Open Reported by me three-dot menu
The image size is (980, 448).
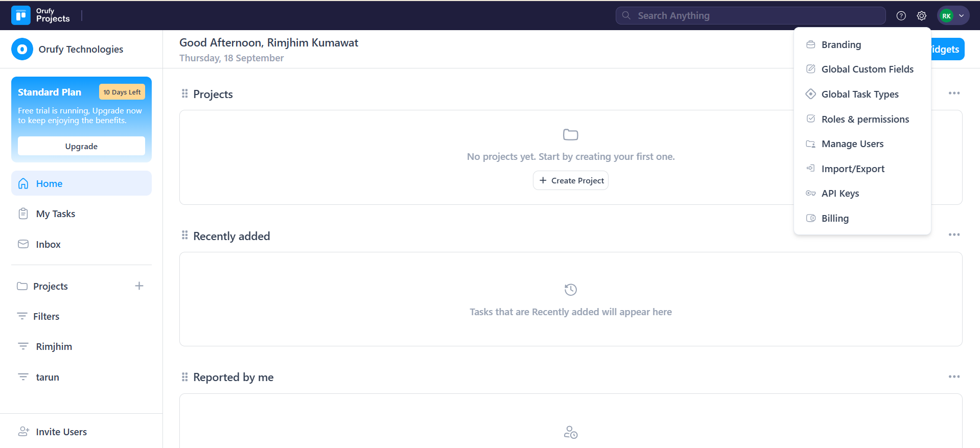[954, 376]
